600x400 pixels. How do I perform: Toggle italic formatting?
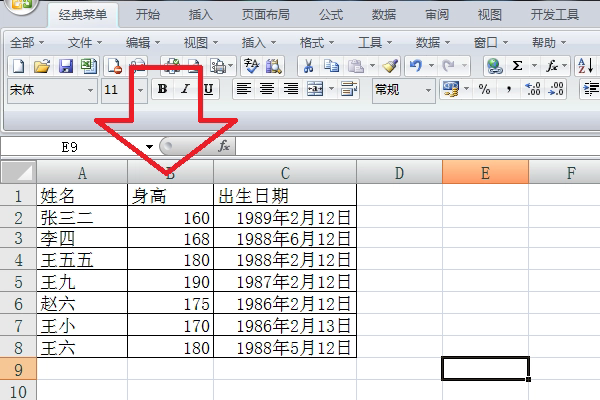pyautogui.click(x=185, y=90)
